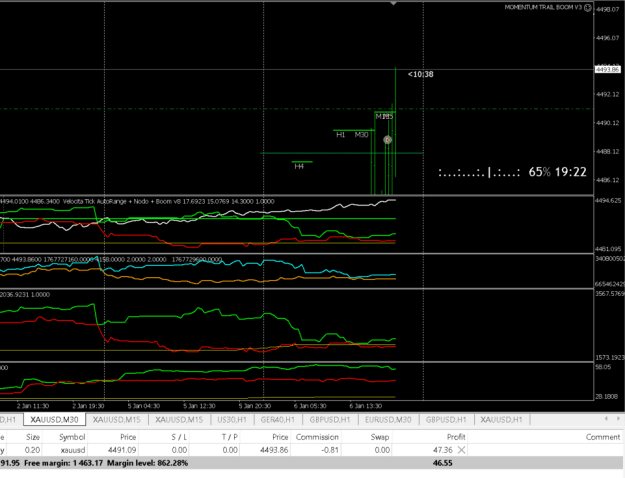Select the 0.20 size cell
Viewport: 625px width, 478px height.
[x=32, y=450]
